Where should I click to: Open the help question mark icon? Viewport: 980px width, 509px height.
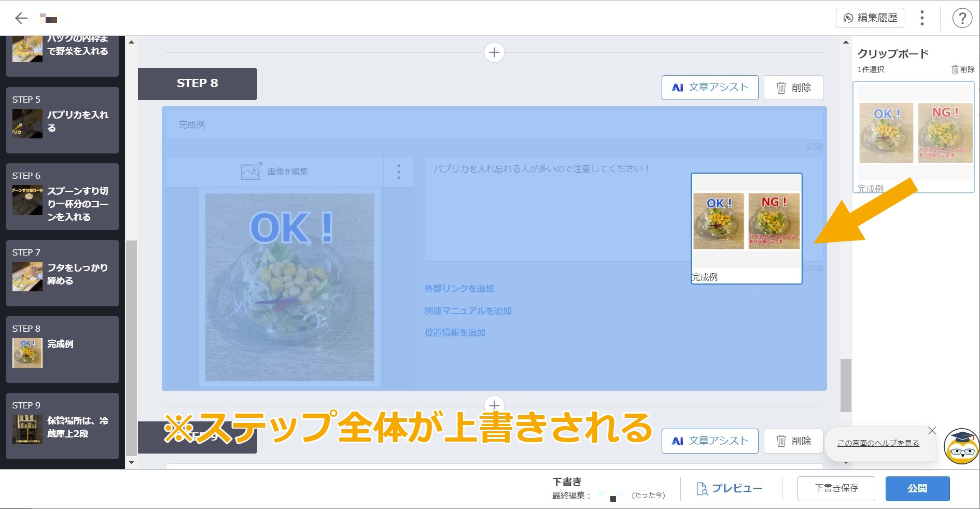(x=962, y=19)
